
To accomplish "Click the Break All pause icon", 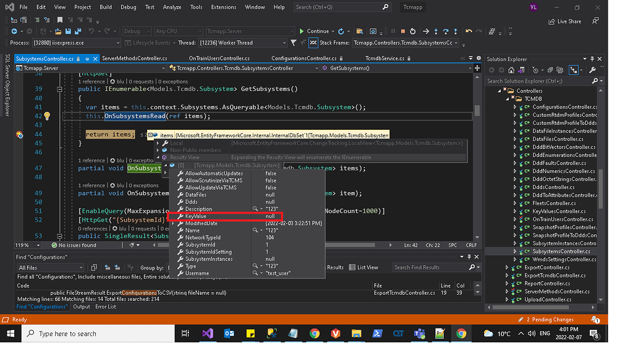I will click(393, 30).
